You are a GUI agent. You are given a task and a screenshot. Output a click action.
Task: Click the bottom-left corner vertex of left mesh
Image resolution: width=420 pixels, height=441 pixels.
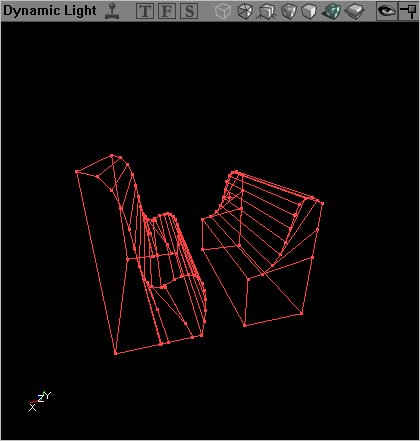pyautogui.click(x=116, y=353)
